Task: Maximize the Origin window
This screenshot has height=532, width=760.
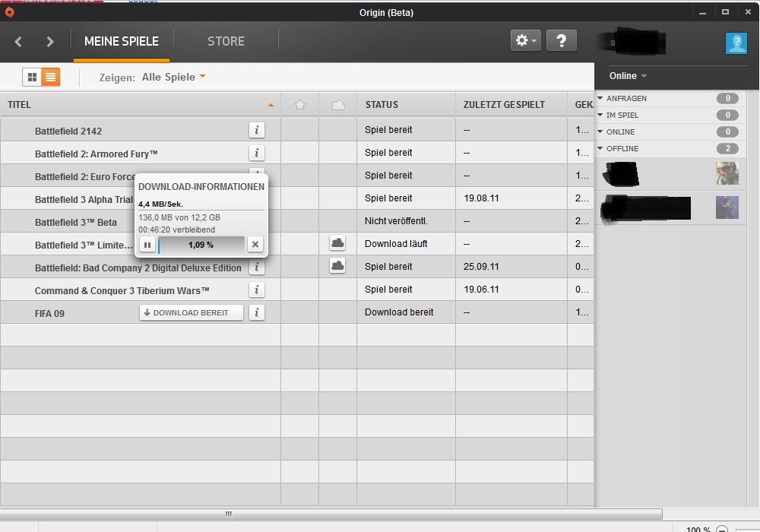Action: pyautogui.click(x=725, y=12)
